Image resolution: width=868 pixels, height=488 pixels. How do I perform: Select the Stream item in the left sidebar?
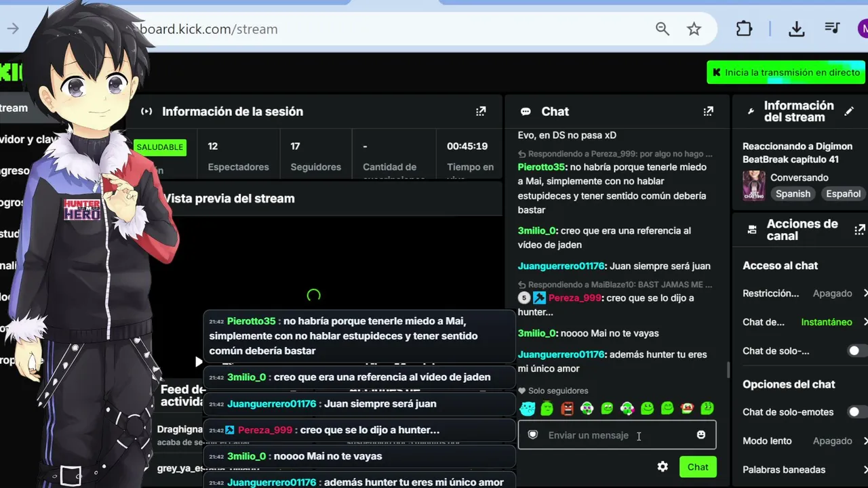(14, 108)
